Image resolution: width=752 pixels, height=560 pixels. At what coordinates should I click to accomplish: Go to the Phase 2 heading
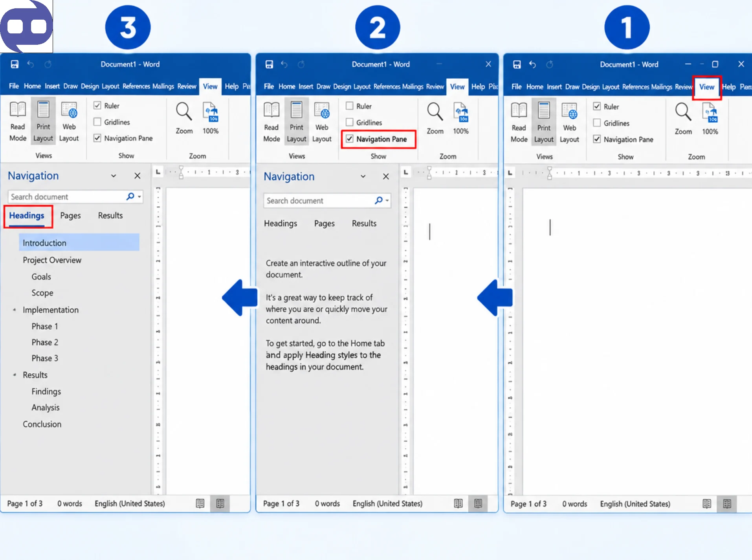[45, 342]
